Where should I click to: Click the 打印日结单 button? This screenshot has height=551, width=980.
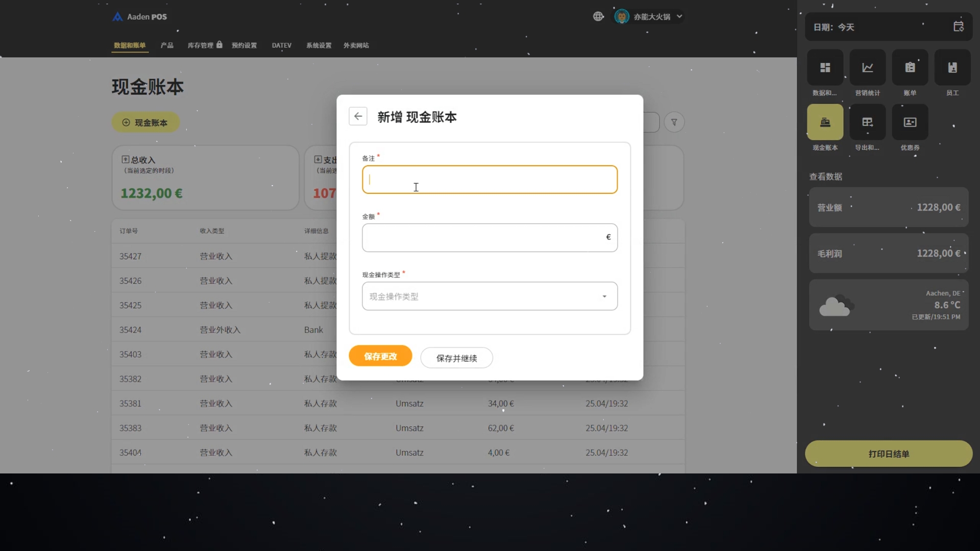[x=888, y=454]
